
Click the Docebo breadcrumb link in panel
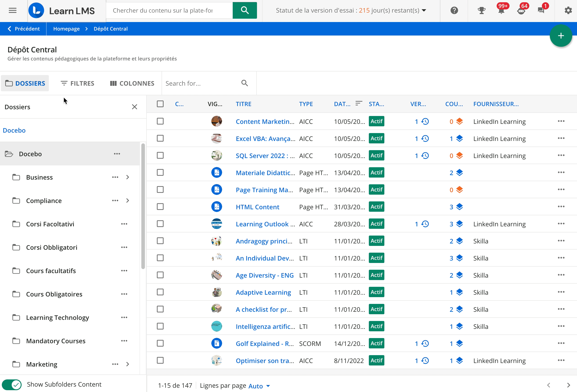tap(14, 130)
